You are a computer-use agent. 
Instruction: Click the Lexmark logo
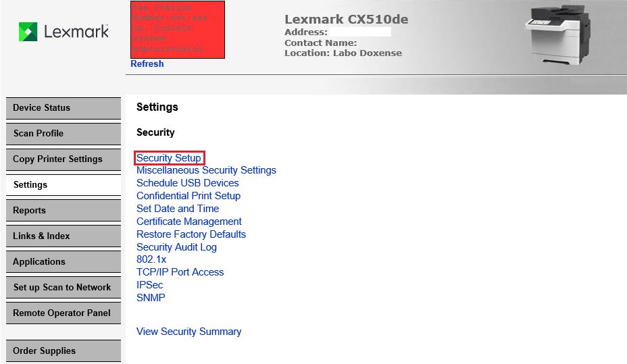(x=64, y=32)
